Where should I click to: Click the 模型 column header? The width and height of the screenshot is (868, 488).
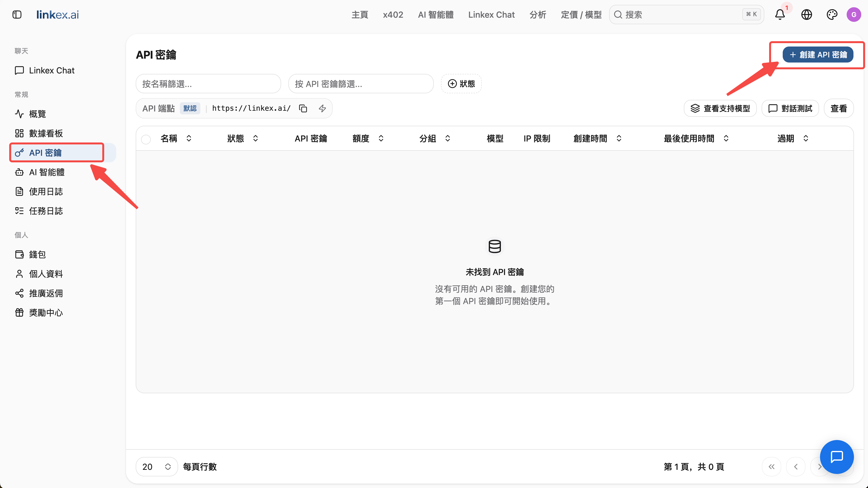495,139
